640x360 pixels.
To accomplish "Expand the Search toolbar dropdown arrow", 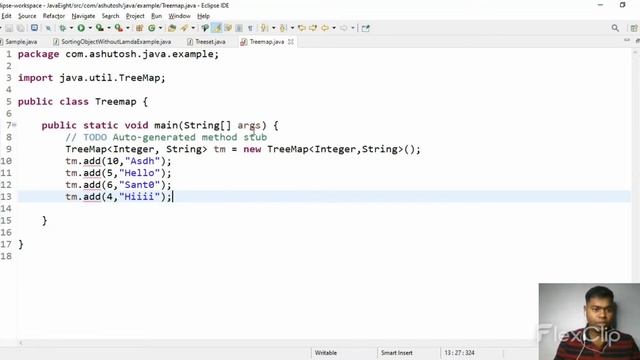I will pos(193,28).
